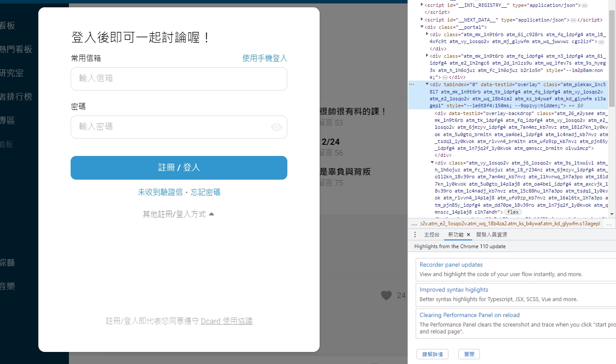Close the 新功能 tab

tap(468, 235)
